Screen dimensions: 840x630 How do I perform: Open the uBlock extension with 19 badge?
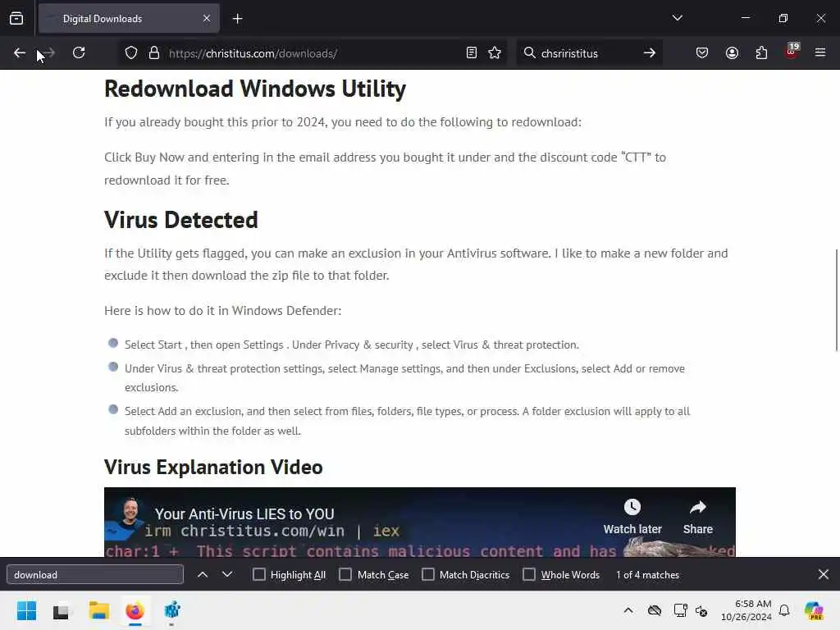[792, 52]
